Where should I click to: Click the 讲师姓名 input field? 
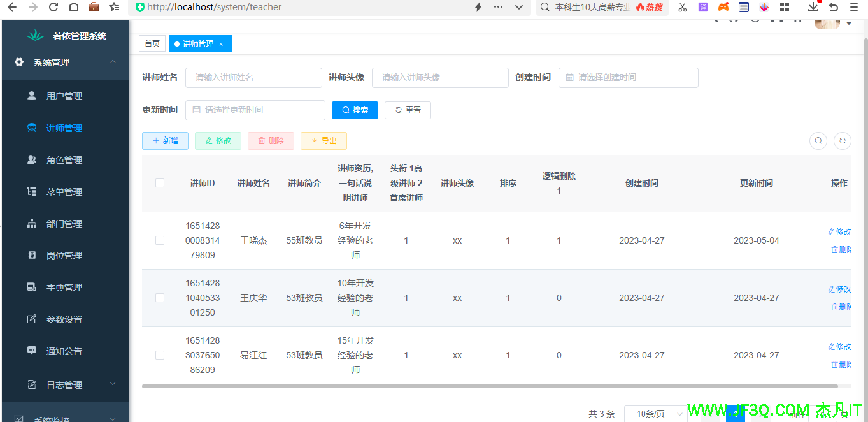point(253,78)
